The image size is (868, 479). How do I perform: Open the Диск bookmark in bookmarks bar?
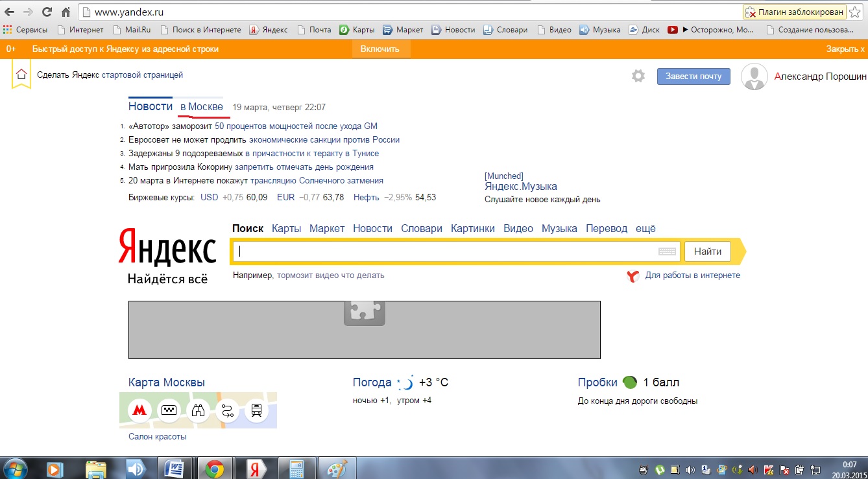(644, 30)
